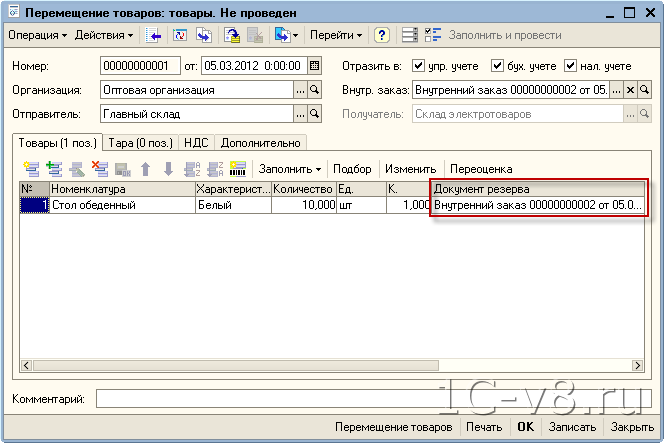Screen dimensions: 664x443
Task: Click the finish editing OK disk icon
Action: [123, 169]
